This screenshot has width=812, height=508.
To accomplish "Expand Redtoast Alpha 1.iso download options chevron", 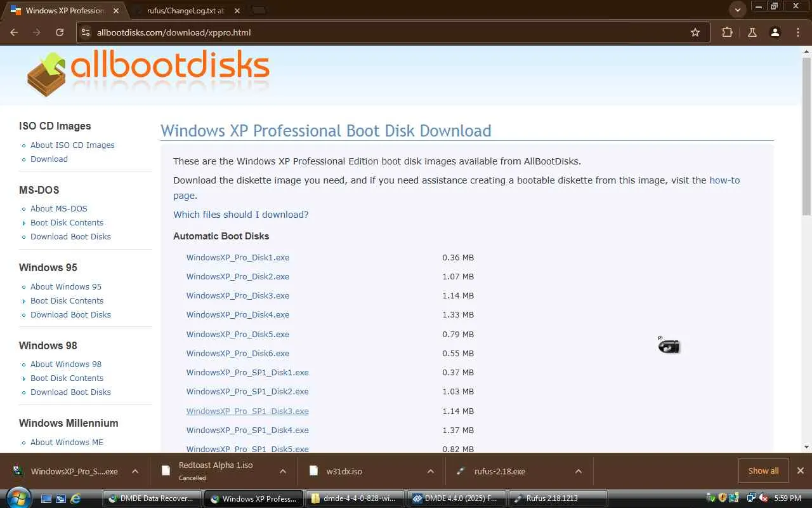I will pyautogui.click(x=283, y=471).
